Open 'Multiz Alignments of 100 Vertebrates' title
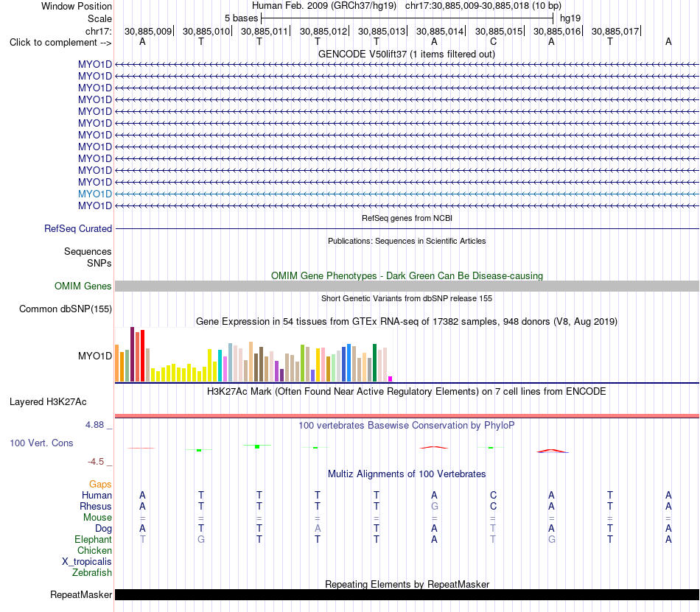This screenshot has height=612, width=700. point(407,474)
